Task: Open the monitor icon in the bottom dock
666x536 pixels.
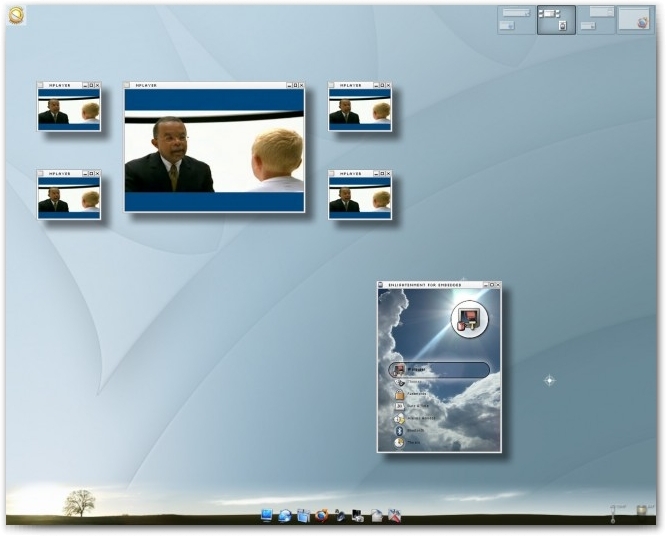Action: tap(267, 515)
